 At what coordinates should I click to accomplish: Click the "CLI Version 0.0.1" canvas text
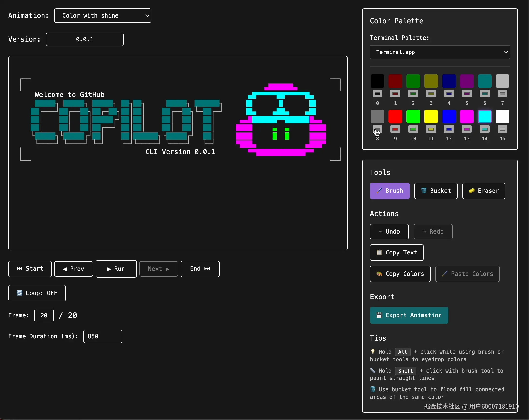180,152
